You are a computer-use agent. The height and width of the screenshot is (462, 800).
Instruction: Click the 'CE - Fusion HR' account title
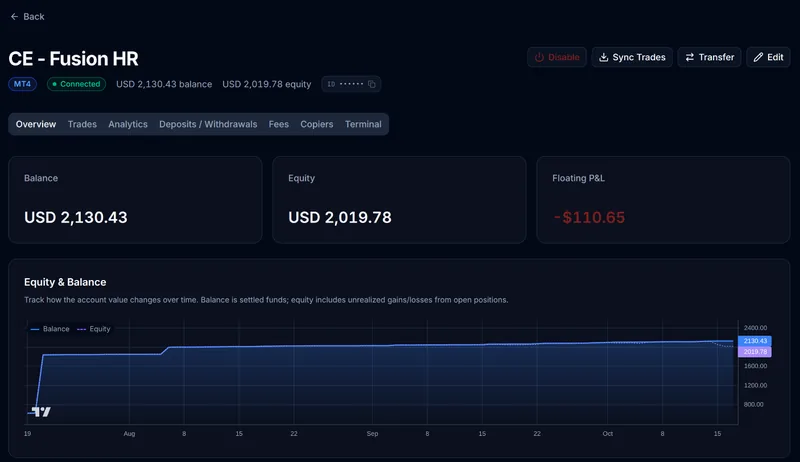[x=73, y=59]
